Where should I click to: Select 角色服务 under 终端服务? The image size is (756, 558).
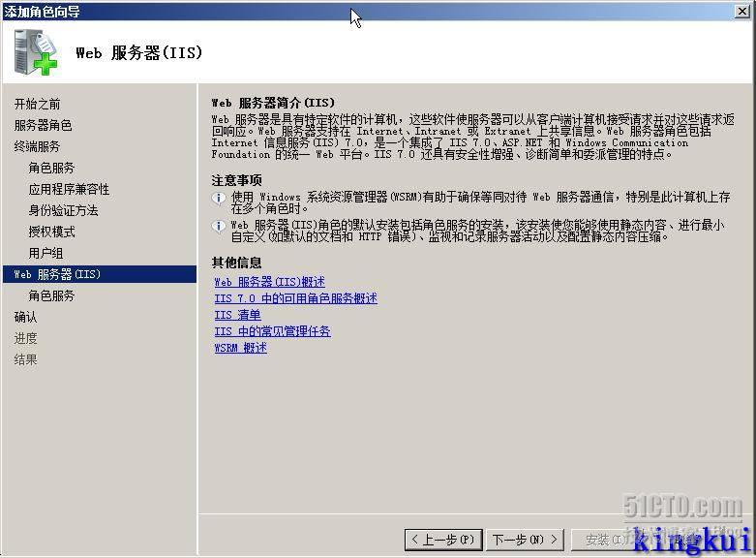coord(51,168)
